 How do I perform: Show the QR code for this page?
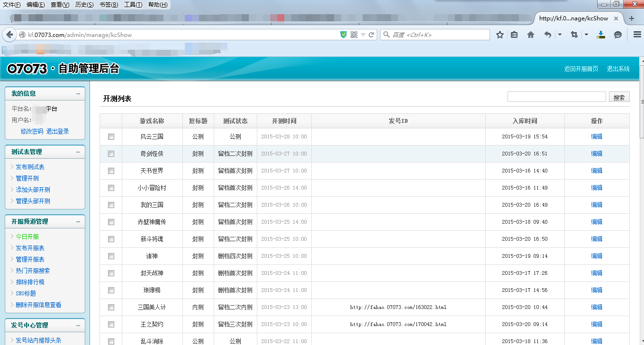pos(354,35)
